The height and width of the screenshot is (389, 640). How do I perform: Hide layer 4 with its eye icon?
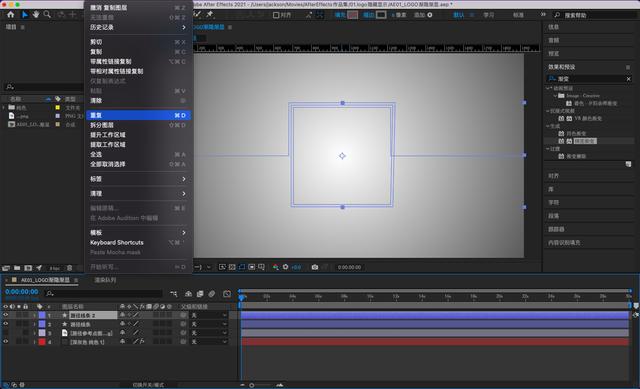(x=6, y=342)
